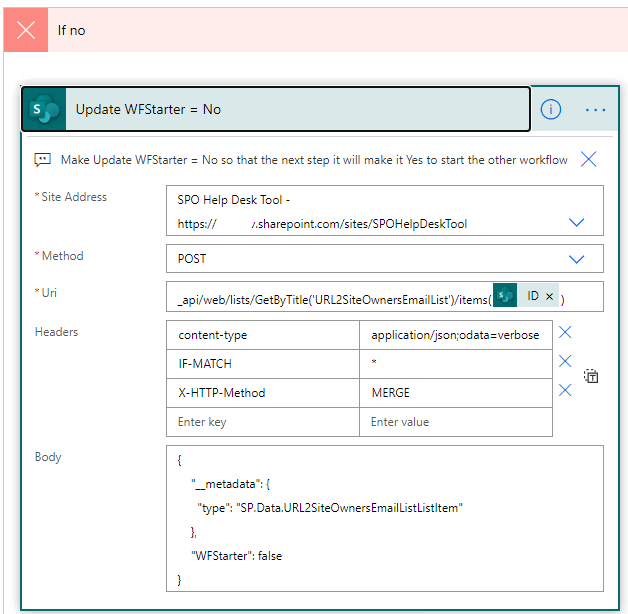Click the MERGE header value field
Screen dimensions: 628x614
(x=455, y=393)
